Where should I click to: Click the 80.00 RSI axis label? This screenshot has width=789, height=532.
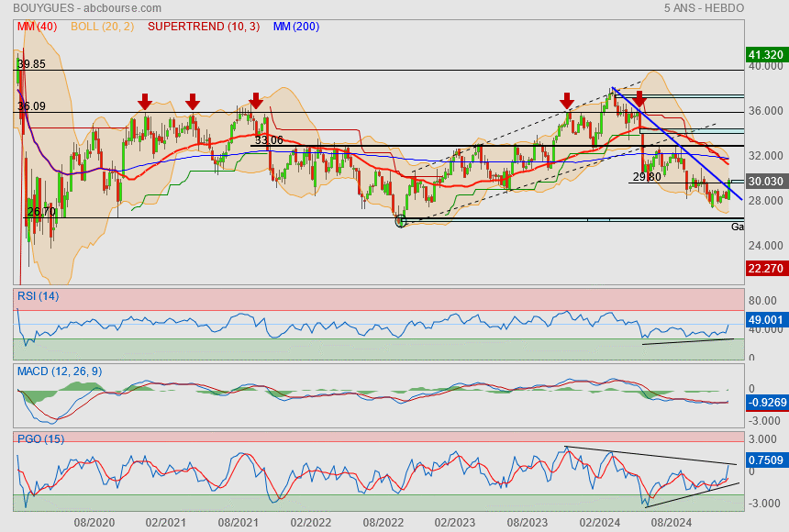point(762,301)
